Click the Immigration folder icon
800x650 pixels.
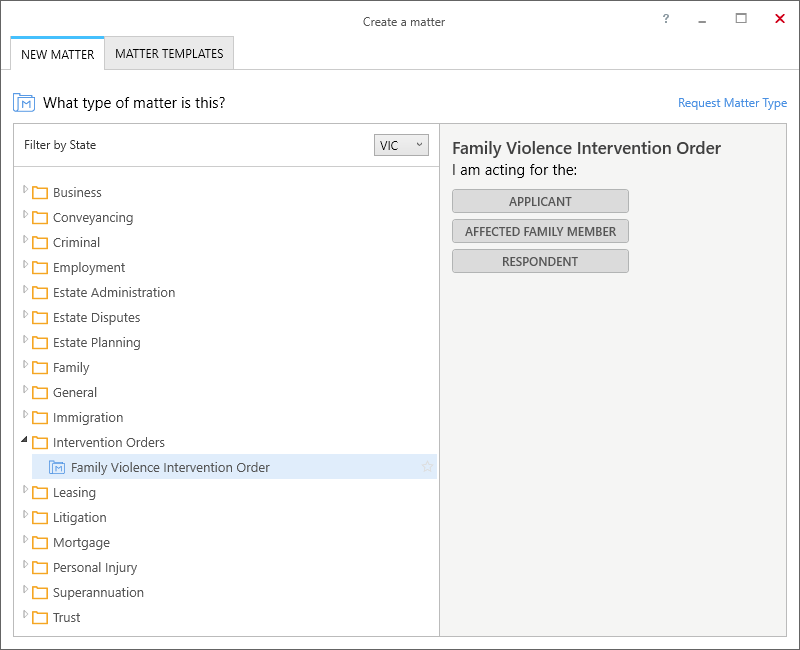tap(40, 418)
